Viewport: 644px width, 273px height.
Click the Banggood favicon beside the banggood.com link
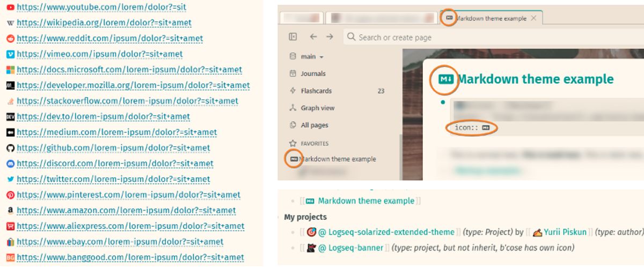tap(10, 257)
